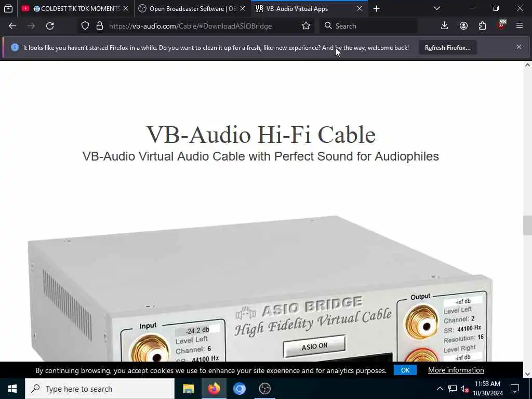The height and width of the screenshot is (399, 532).
Task: Open the More information cookie link
Action: click(456, 370)
